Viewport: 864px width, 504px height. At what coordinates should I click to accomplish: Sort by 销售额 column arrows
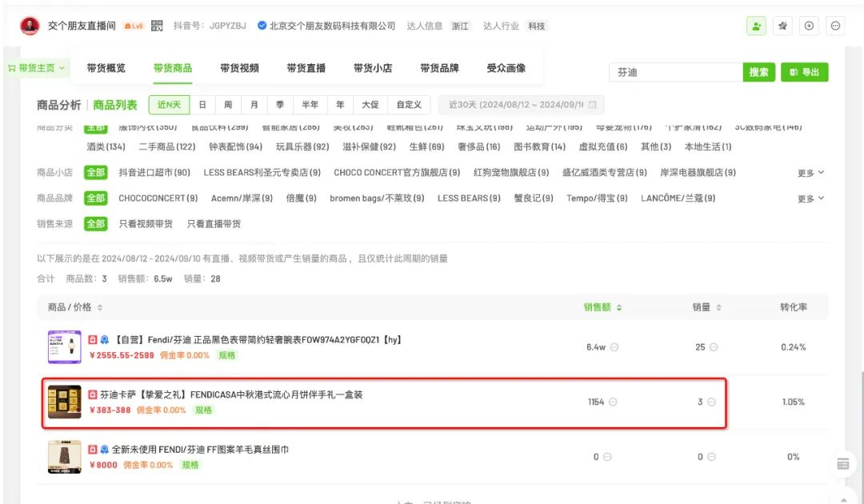[619, 307]
